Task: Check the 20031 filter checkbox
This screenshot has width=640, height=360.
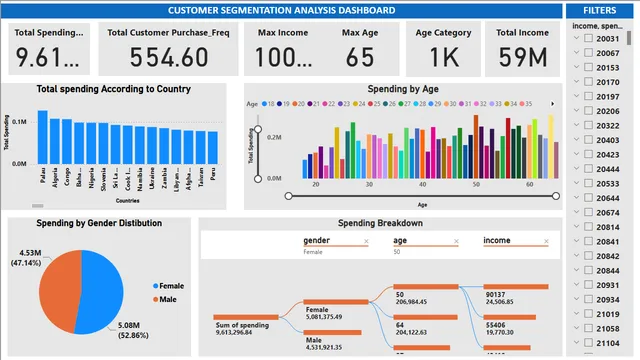Action: click(589, 38)
